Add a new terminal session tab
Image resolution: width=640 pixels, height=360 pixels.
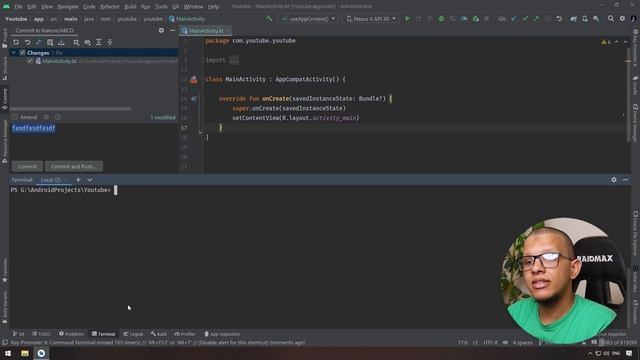click(78, 180)
